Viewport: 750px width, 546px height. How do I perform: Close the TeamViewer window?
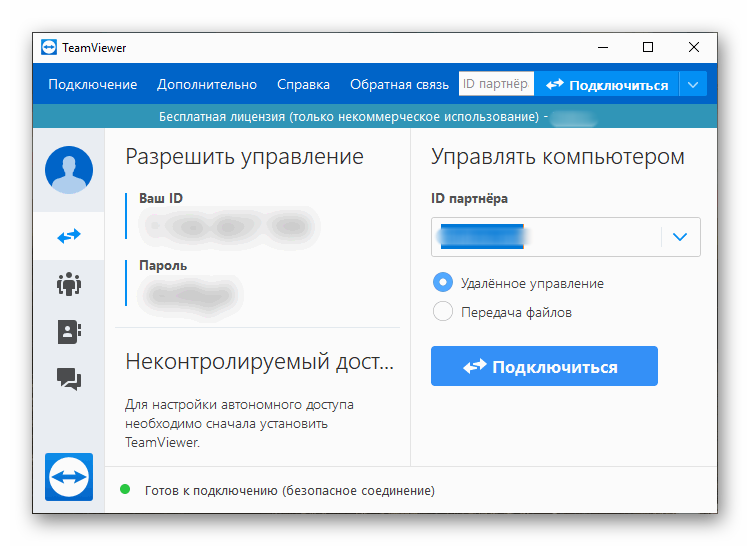(694, 47)
